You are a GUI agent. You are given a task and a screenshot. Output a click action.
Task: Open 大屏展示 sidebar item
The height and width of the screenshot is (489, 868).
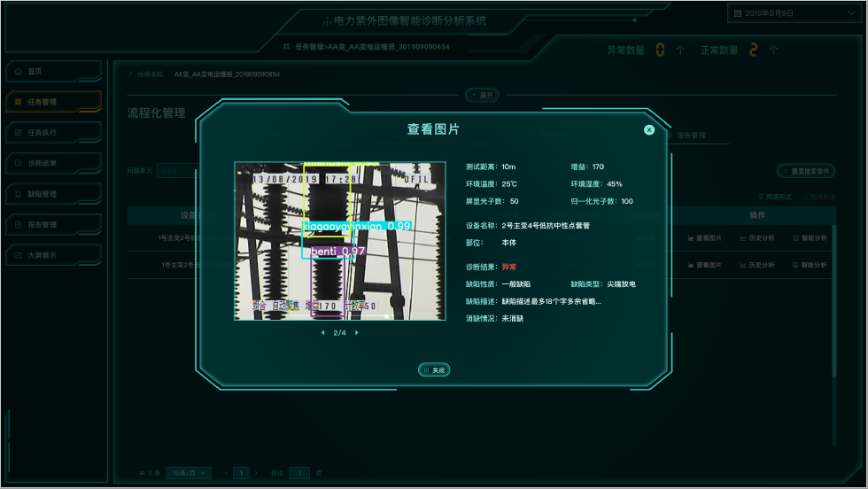coord(53,255)
